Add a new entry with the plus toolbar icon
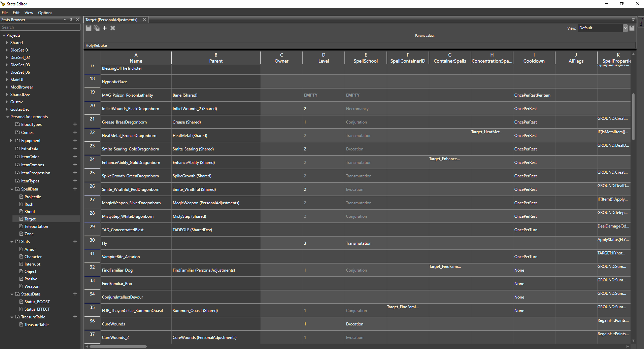The image size is (644, 349). 105,28
